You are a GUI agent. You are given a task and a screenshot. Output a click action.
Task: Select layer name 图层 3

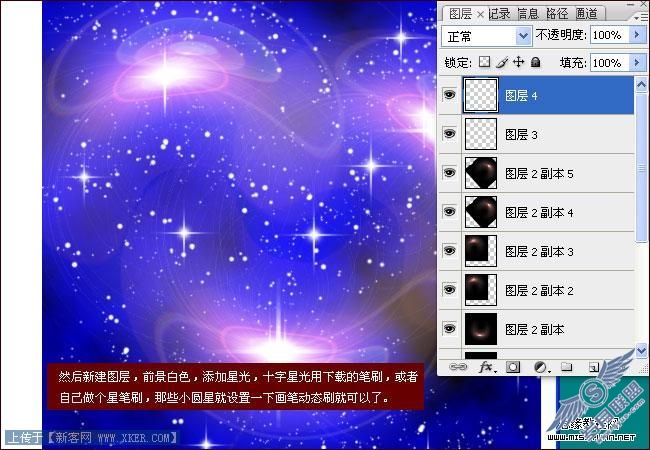(x=521, y=135)
